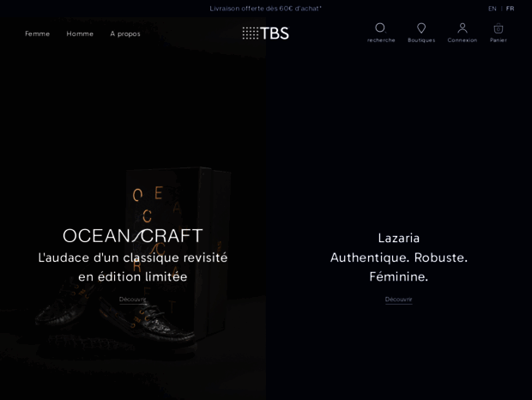This screenshot has height=400, width=532.
Task: Open the A propos menu
Action: pyautogui.click(x=125, y=34)
